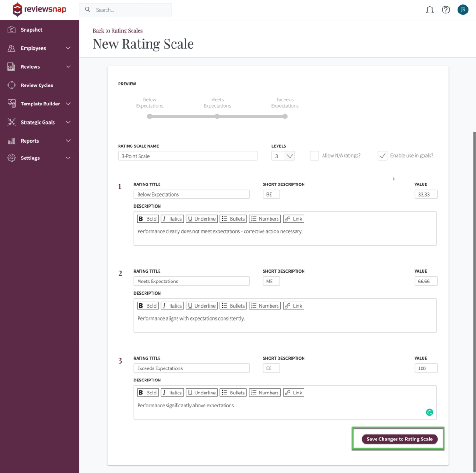Screen dimensions: 476x473
Task: Click the help question mark icon
Action: click(x=446, y=9)
